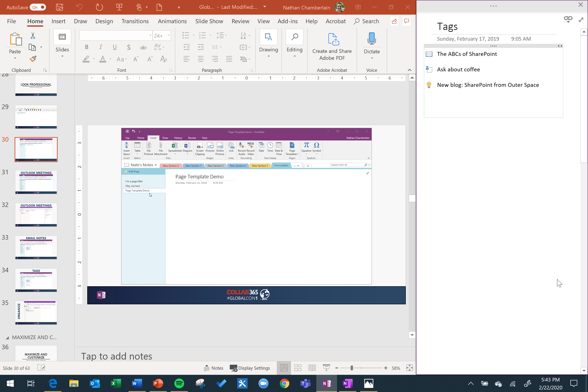
Task: Open the Slide Show tab
Action: point(209,21)
